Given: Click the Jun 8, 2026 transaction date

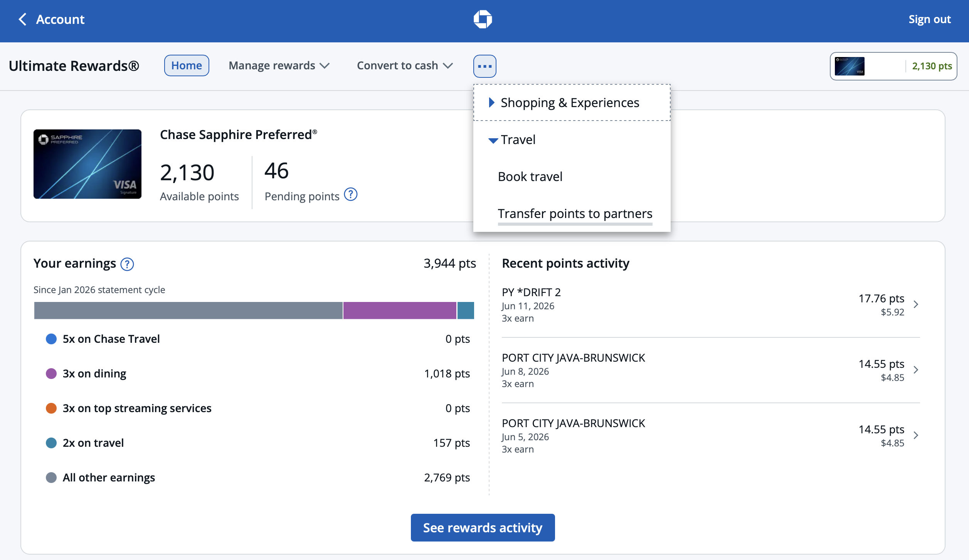Looking at the screenshot, I should (x=525, y=371).
